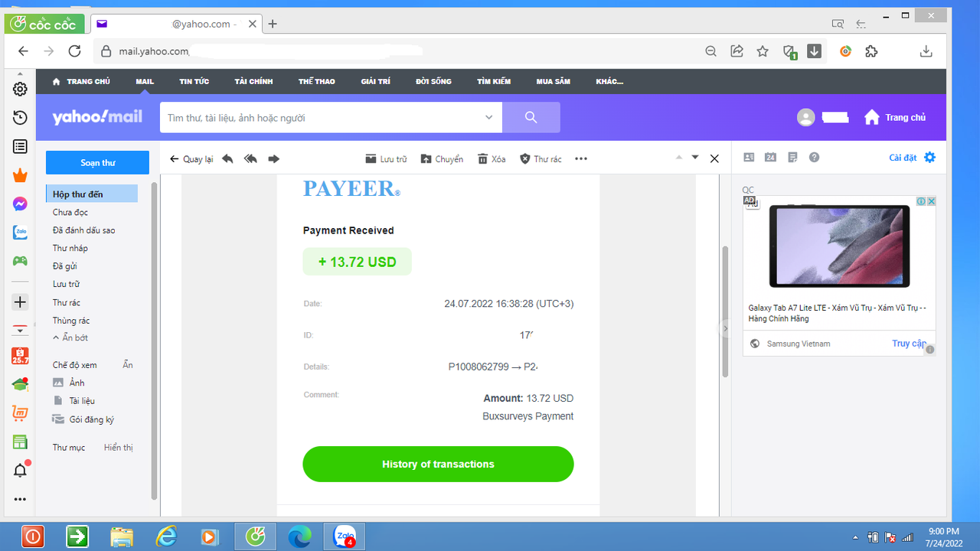
Task: Delete email with Xóa button
Action: coord(492,159)
